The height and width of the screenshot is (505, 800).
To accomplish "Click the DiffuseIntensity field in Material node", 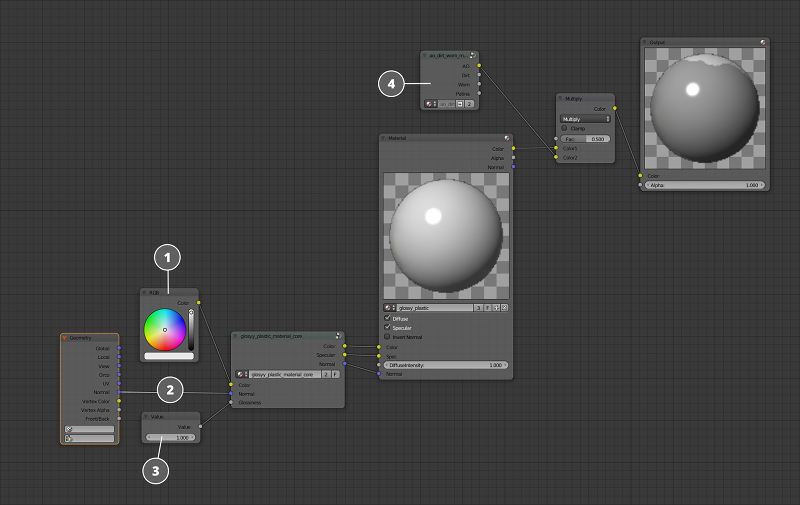I will [444, 365].
